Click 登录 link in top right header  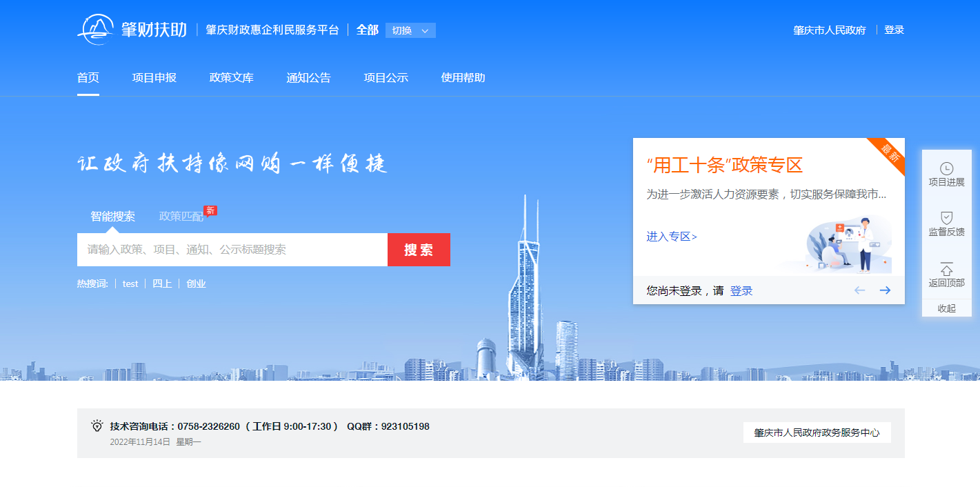[x=894, y=30]
